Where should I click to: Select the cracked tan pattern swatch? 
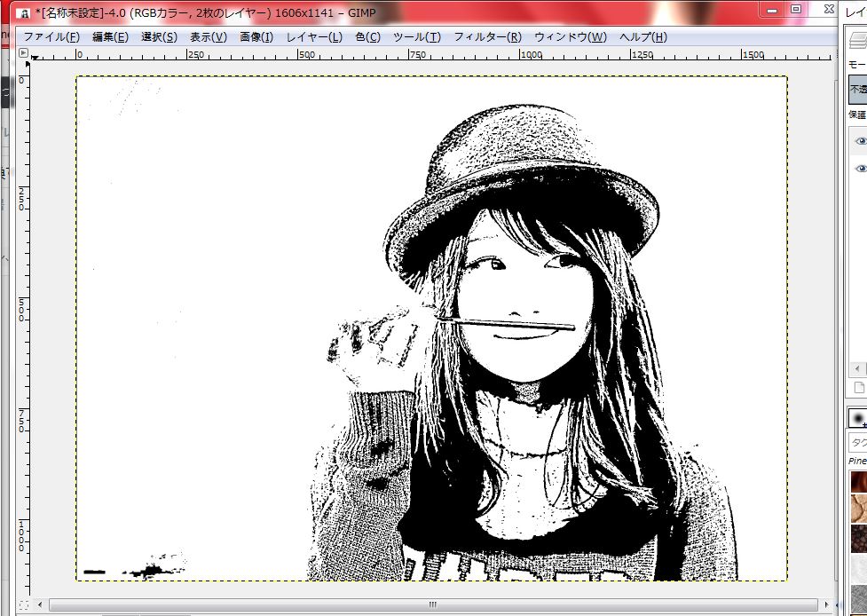click(x=859, y=509)
